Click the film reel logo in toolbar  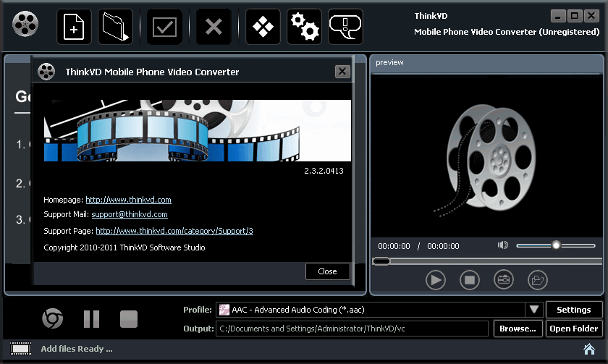click(25, 24)
